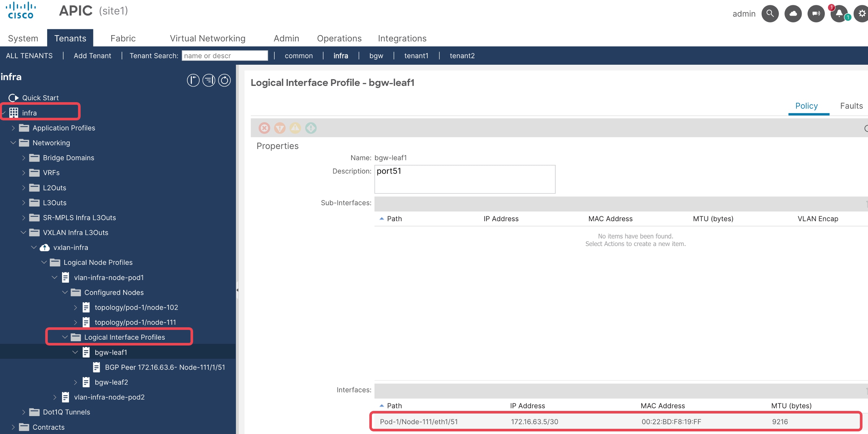This screenshot has width=868, height=434.
Task: Expand the L2Outs node
Action: pos(24,187)
